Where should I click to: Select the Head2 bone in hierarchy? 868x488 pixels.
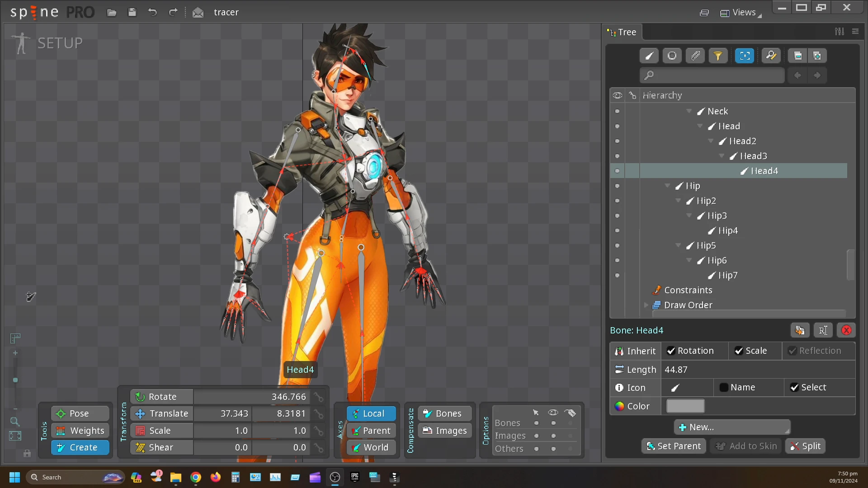pos(742,141)
